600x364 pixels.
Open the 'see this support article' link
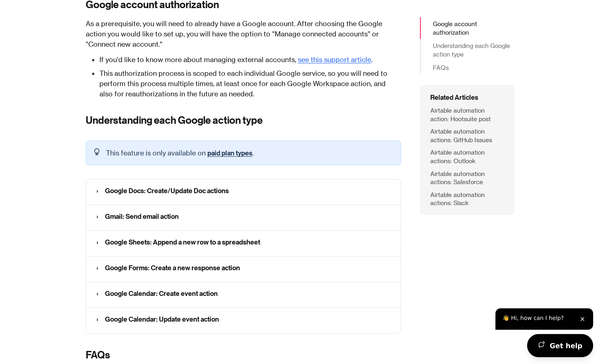(x=334, y=60)
